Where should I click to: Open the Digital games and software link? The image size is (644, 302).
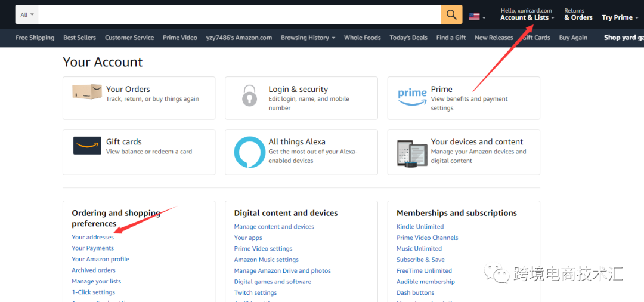pos(273,282)
